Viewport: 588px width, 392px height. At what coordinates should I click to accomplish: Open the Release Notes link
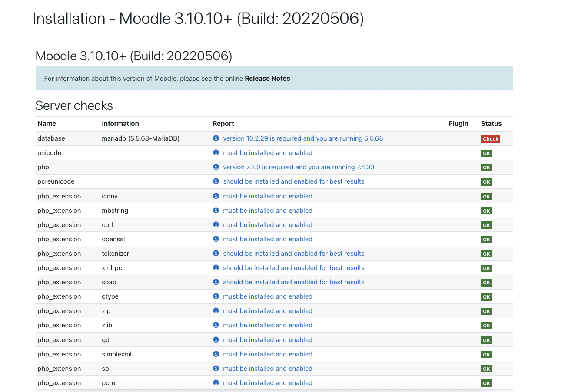(267, 79)
